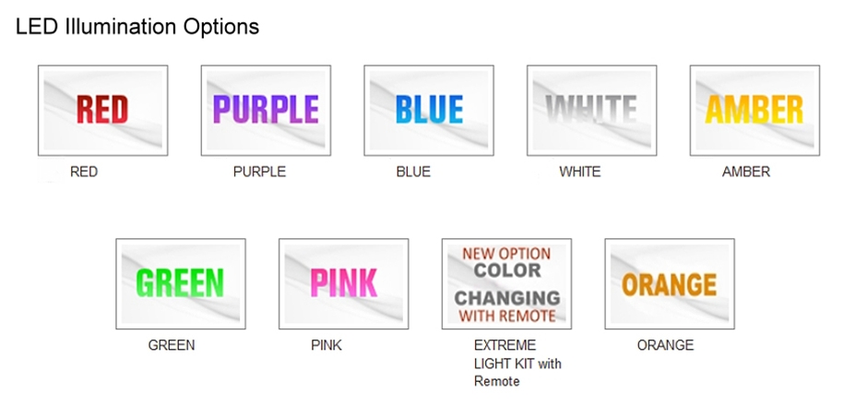Click the WHITE caption label

tap(579, 173)
